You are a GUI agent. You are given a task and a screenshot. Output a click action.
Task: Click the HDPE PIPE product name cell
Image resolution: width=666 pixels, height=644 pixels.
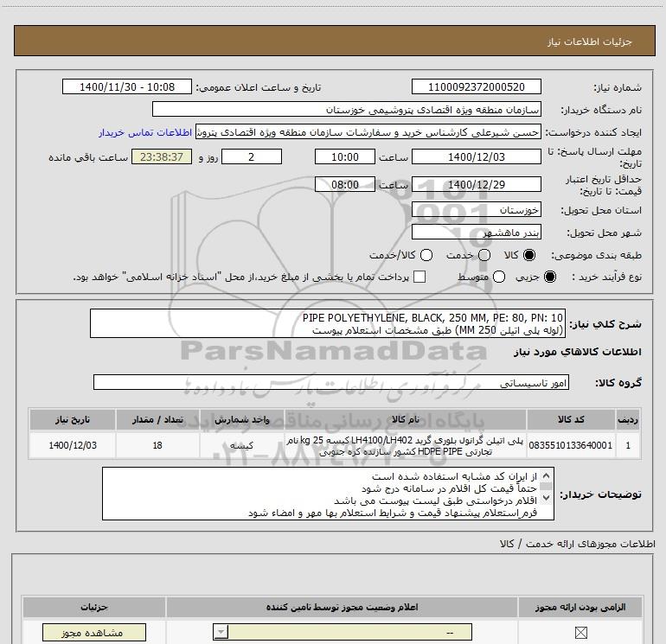click(406, 445)
